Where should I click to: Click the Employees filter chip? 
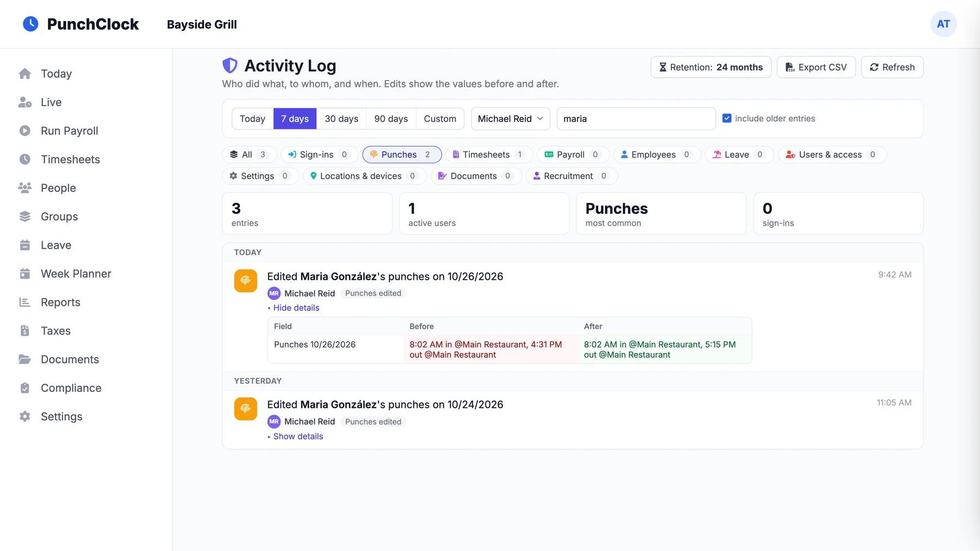[657, 155]
